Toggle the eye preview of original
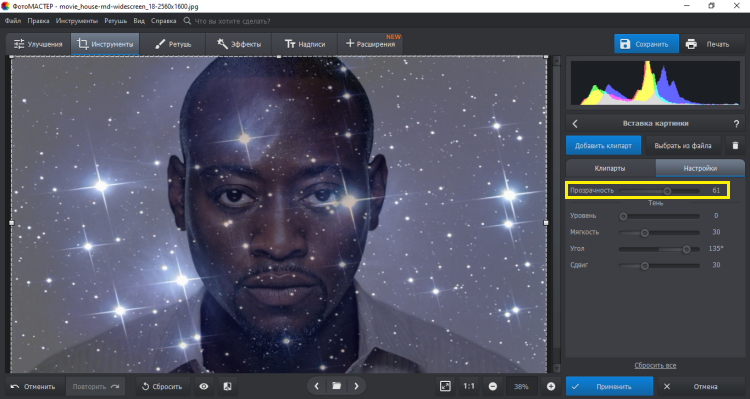 pos(204,386)
